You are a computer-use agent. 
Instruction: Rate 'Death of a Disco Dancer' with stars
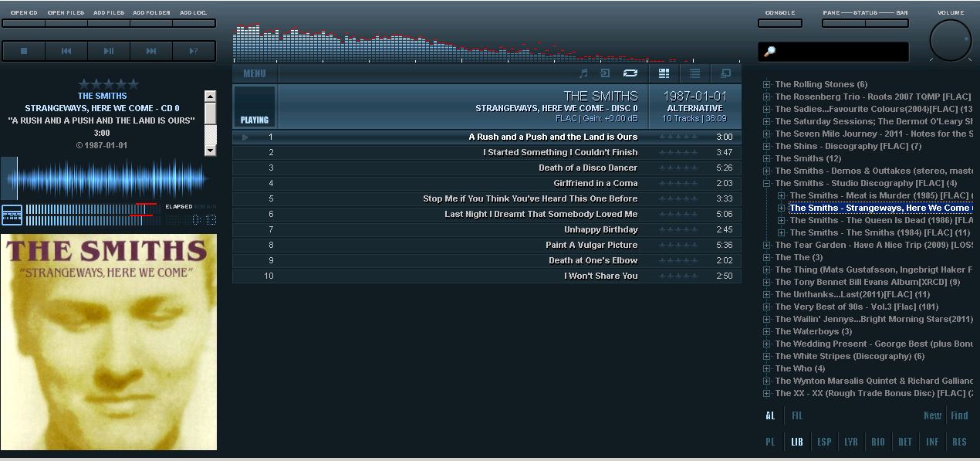tap(678, 168)
